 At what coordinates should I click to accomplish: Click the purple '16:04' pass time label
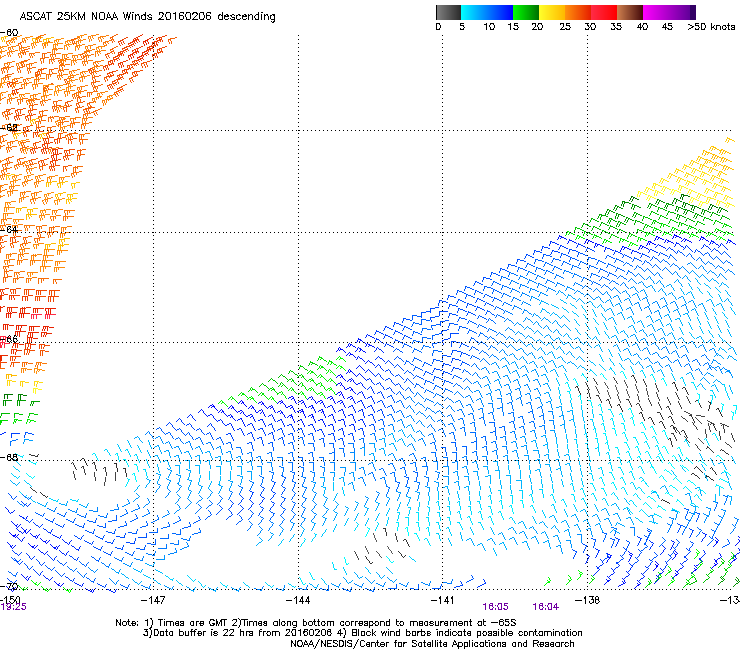tap(546, 607)
